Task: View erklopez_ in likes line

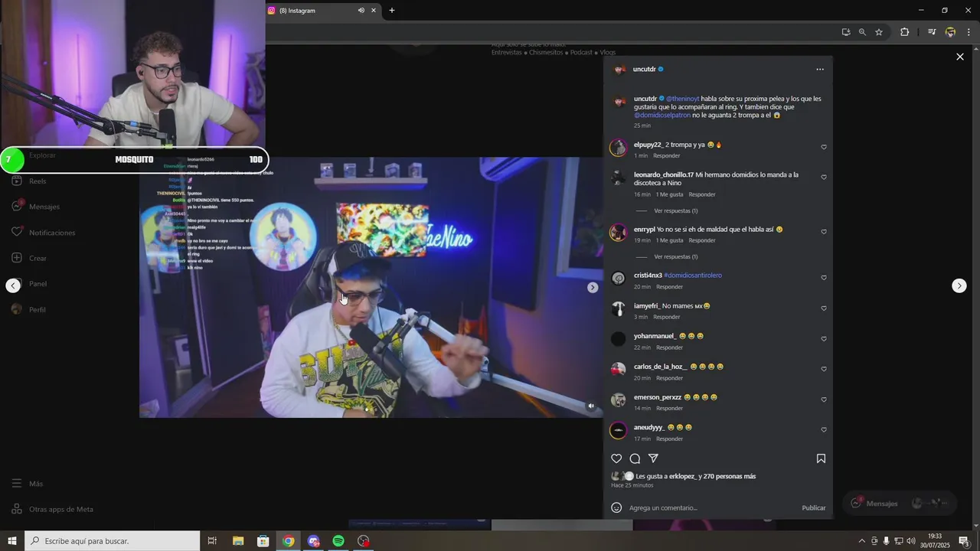Action: click(683, 476)
